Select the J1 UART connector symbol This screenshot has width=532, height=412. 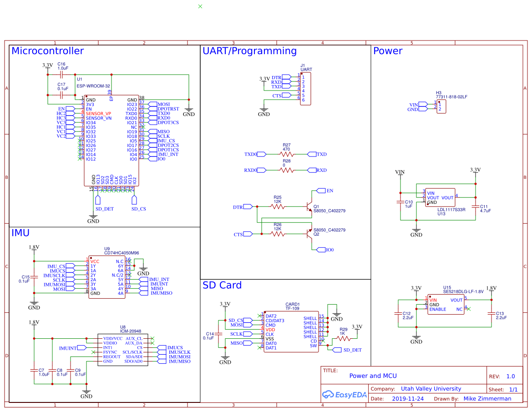pyautogui.click(x=305, y=89)
